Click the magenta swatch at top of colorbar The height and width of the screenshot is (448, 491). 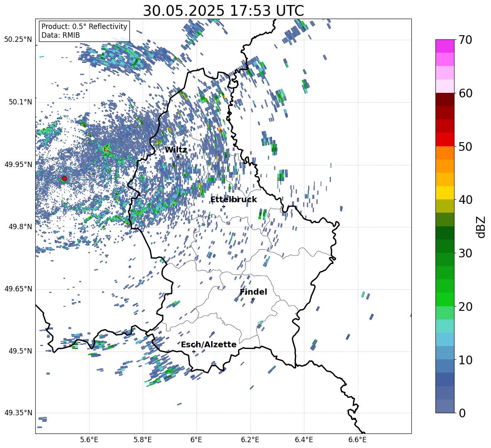point(445,46)
